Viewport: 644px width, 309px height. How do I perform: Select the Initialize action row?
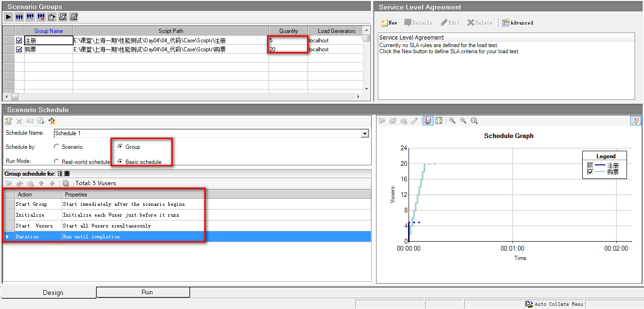(x=187, y=215)
